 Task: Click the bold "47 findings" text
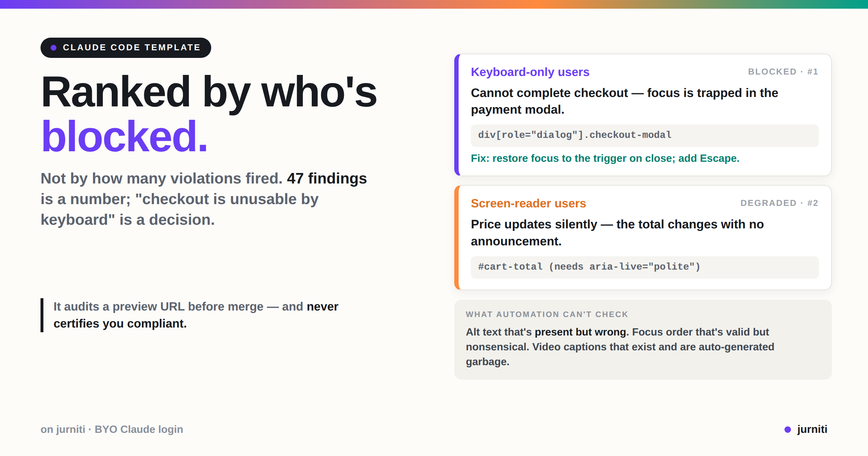click(x=327, y=178)
